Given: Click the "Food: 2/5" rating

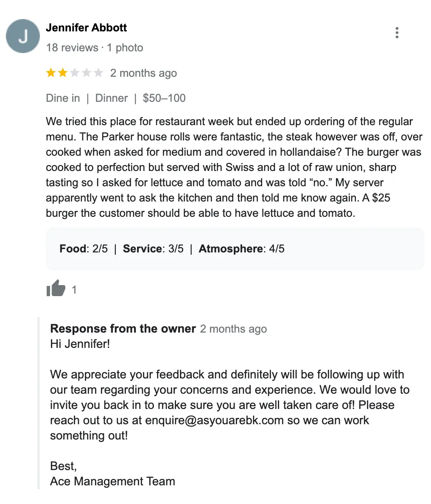Looking at the screenshot, I should [x=84, y=249].
